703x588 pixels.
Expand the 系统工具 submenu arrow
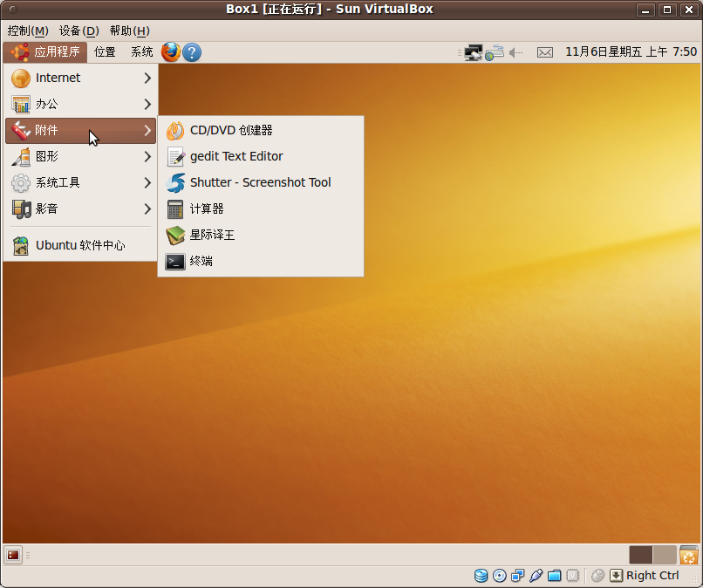point(147,182)
